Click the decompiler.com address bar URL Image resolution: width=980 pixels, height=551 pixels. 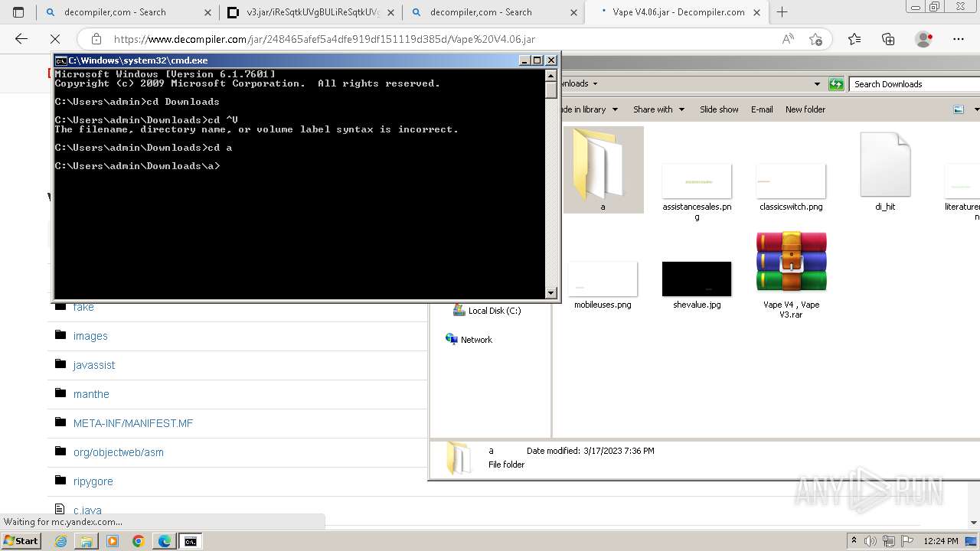click(x=325, y=39)
